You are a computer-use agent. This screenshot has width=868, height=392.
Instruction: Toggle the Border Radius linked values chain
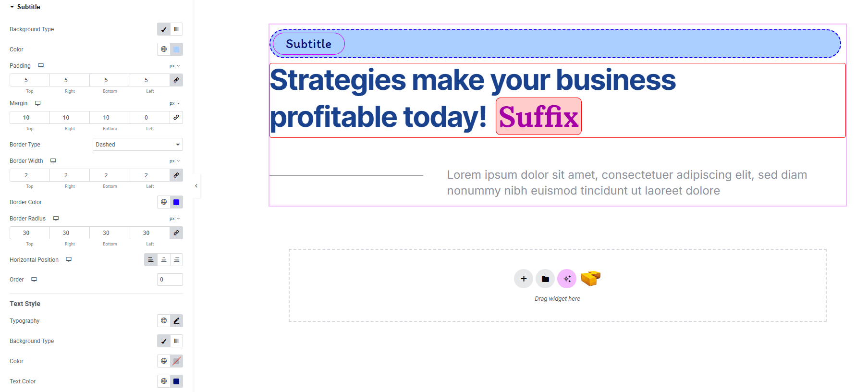tap(176, 233)
